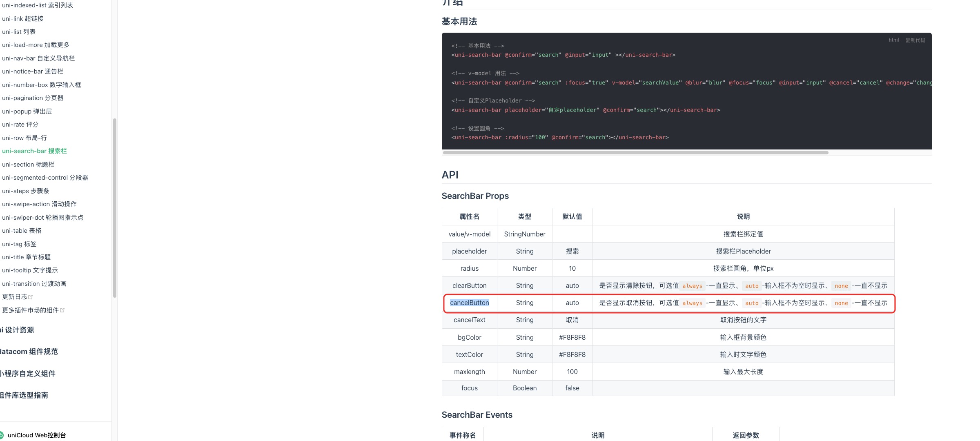The height and width of the screenshot is (441, 980).
Task: Click code block horizontal scrollbar
Action: (x=635, y=153)
